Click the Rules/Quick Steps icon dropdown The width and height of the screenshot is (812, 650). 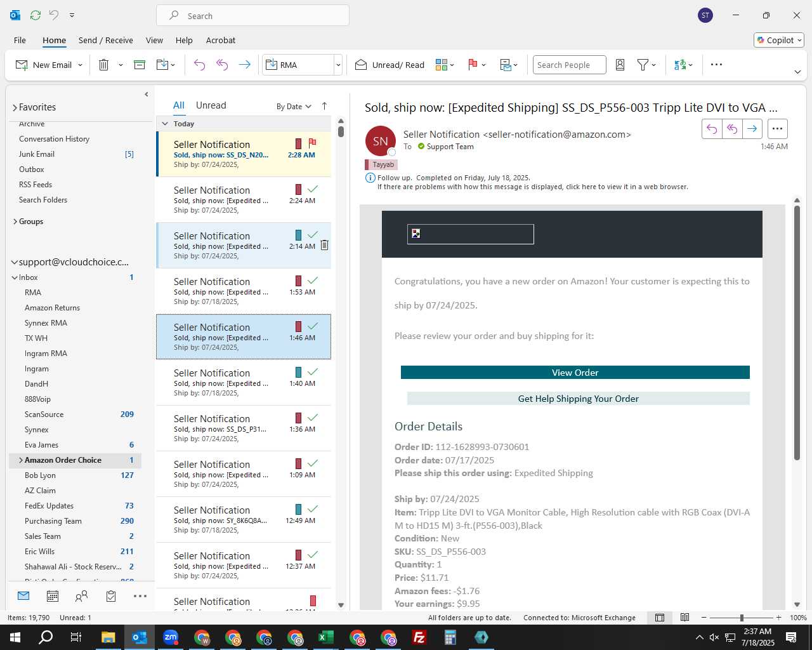(x=509, y=65)
